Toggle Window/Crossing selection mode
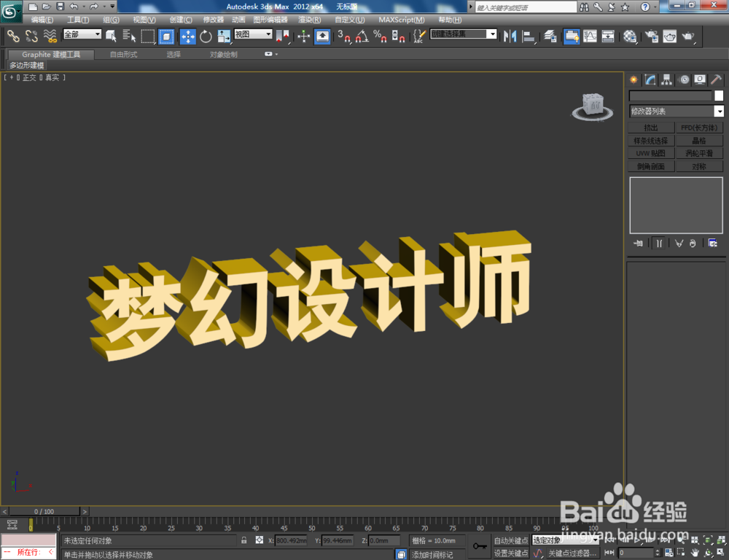Image resolution: width=729 pixels, height=560 pixels. tap(166, 36)
